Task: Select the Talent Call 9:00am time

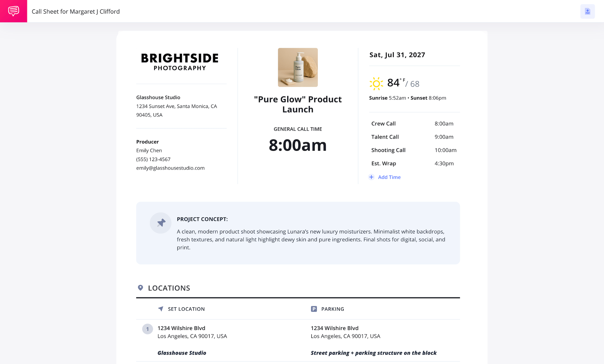Action: [x=444, y=137]
